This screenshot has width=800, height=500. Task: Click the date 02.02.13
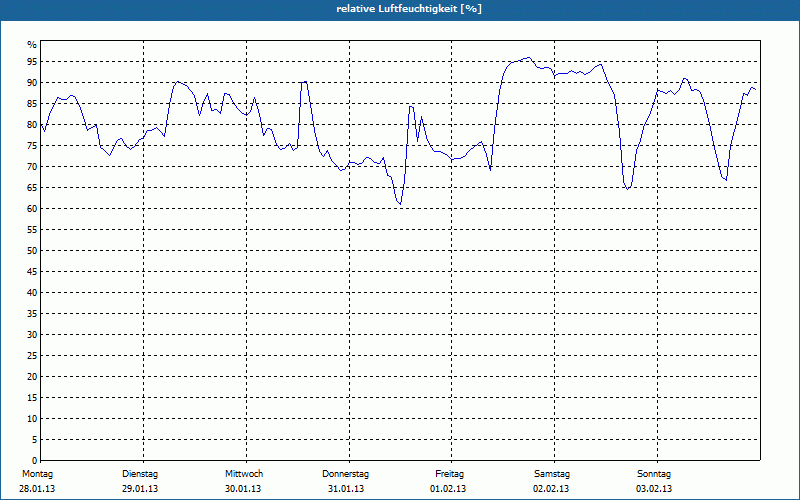point(551,489)
